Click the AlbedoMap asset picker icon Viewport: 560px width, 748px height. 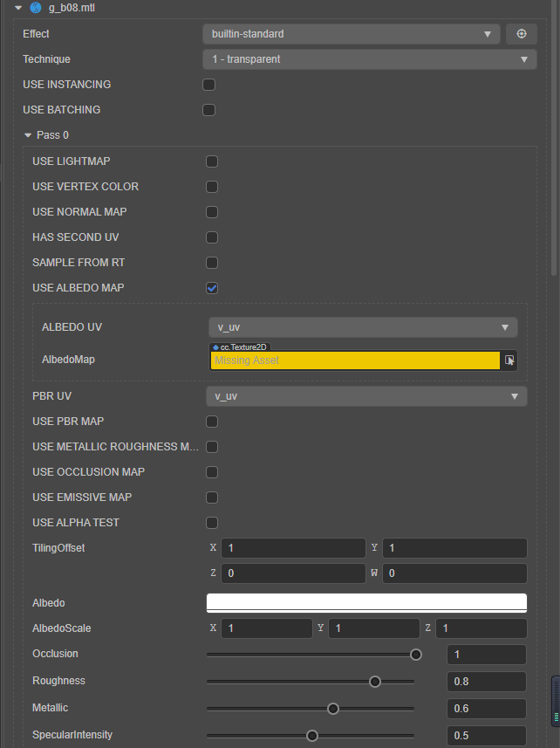tap(509, 360)
